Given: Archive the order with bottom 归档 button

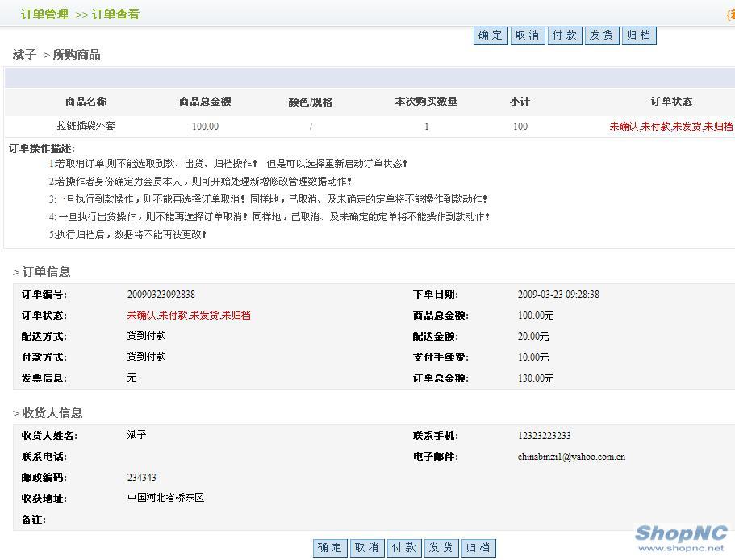Looking at the screenshot, I should coord(478,548).
